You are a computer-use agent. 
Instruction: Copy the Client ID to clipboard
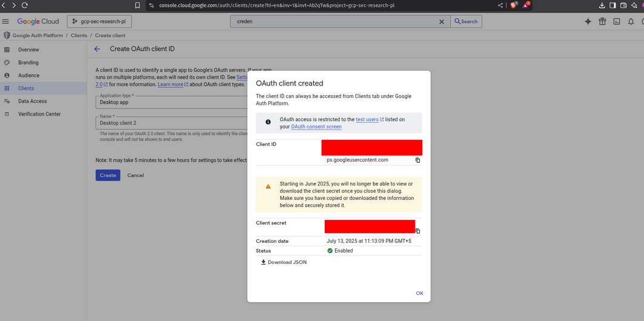(417, 160)
